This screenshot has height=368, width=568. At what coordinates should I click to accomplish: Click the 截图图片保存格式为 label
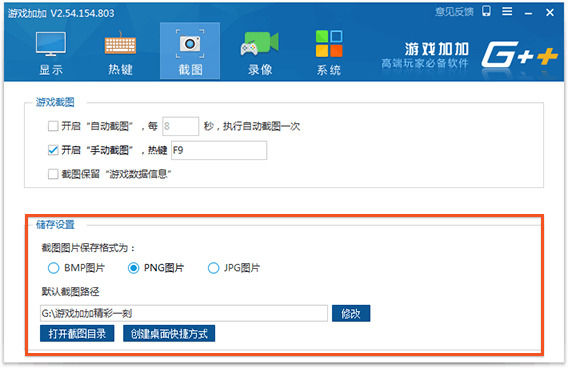(x=88, y=248)
